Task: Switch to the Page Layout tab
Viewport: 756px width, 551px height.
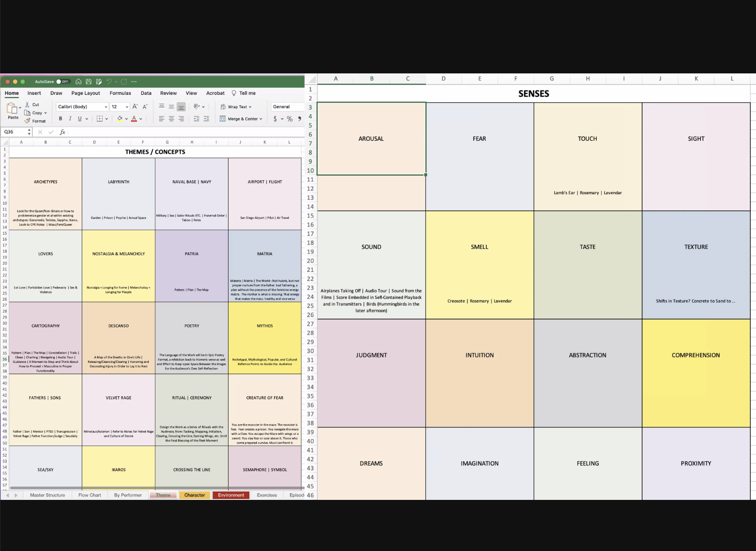Action: (85, 93)
